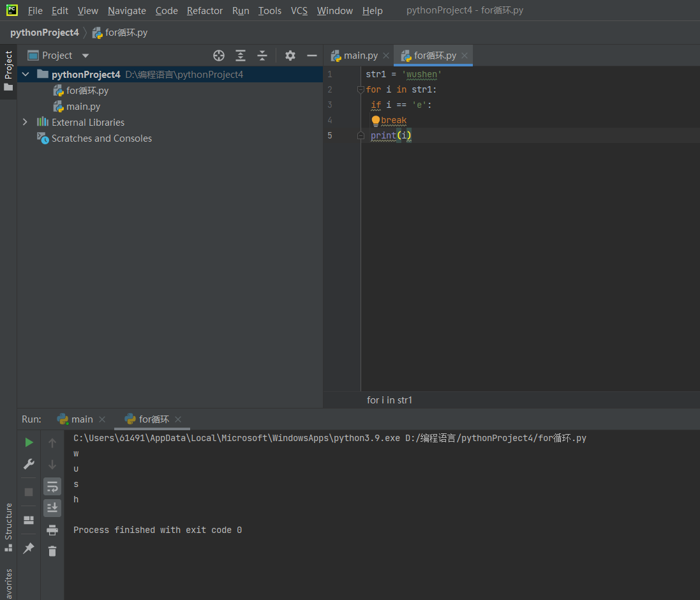Switch to the for循环 run tab
Screen dimensions: 700x600
point(147,419)
